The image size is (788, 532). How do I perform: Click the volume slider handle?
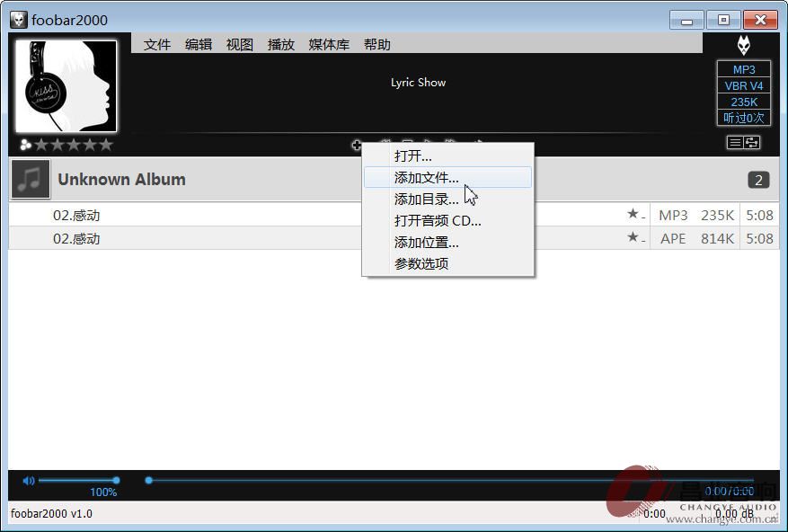point(116,480)
